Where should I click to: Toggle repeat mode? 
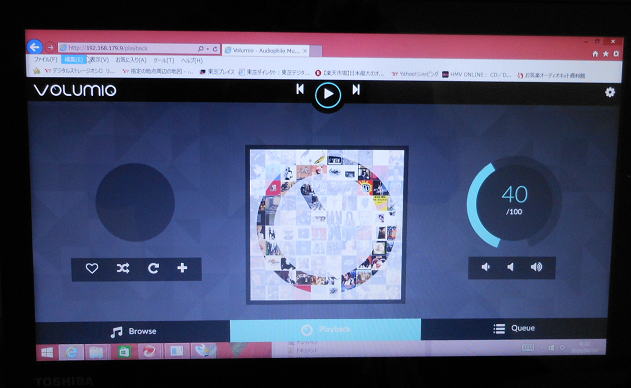[x=153, y=268]
